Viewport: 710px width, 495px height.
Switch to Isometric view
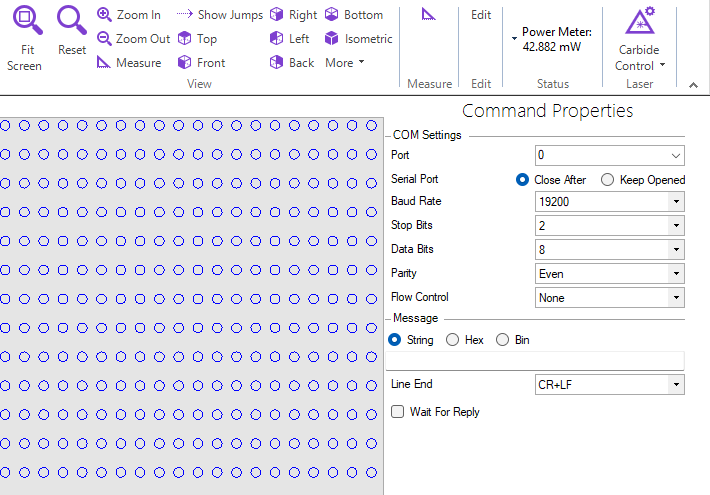point(358,39)
